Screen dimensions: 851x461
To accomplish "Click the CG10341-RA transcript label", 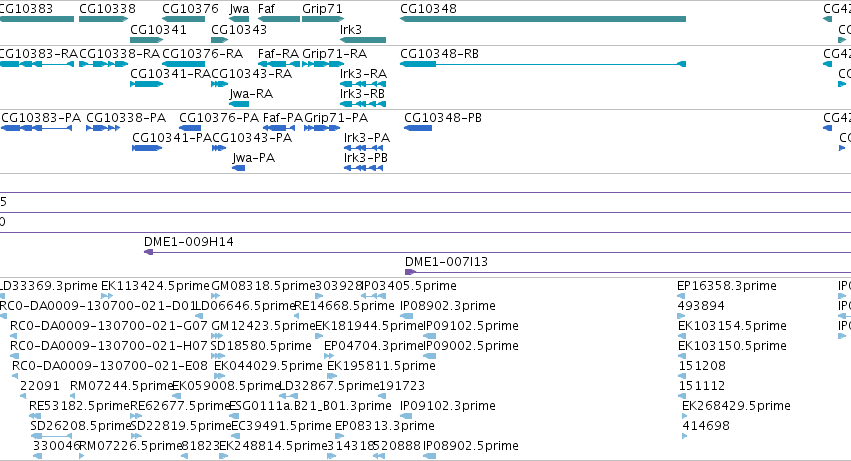I will click(170, 73).
